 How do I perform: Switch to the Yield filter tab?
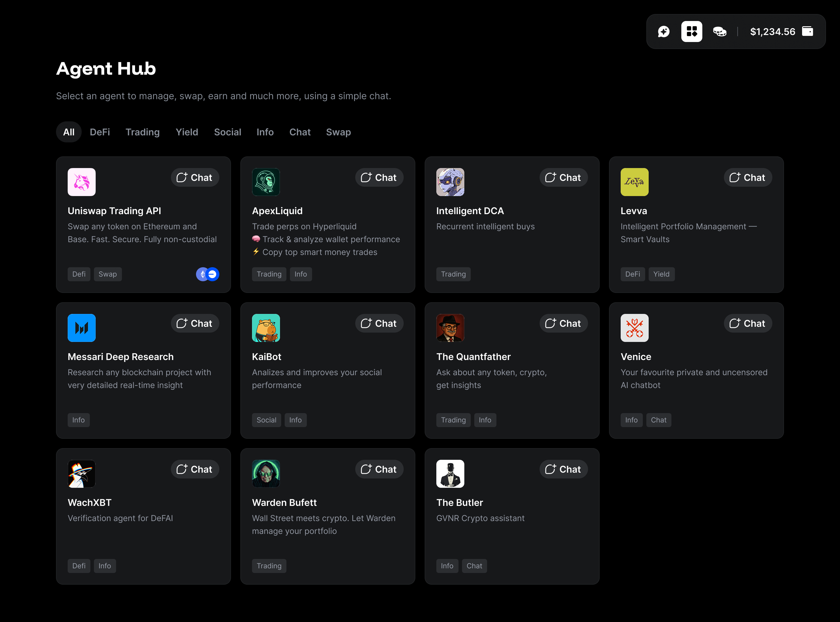point(187,132)
